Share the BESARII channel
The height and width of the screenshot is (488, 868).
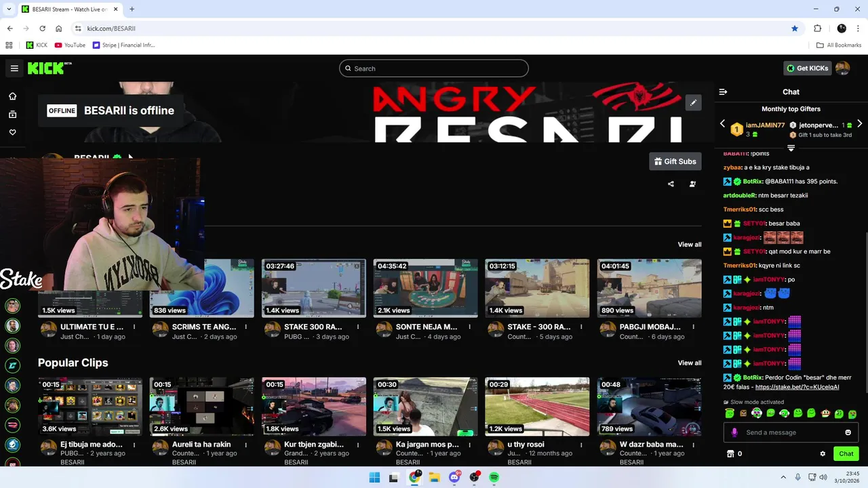[671, 184]
